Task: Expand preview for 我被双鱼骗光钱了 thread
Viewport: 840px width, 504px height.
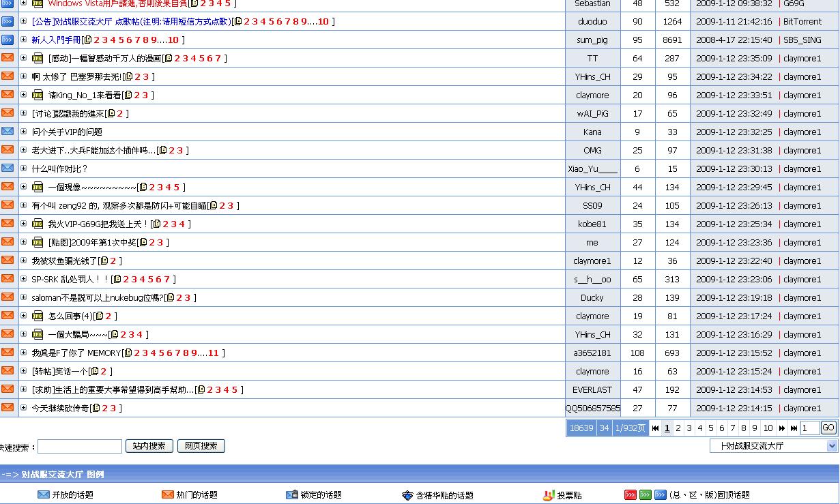Action: pyautogui.click(x=23, y=261)
